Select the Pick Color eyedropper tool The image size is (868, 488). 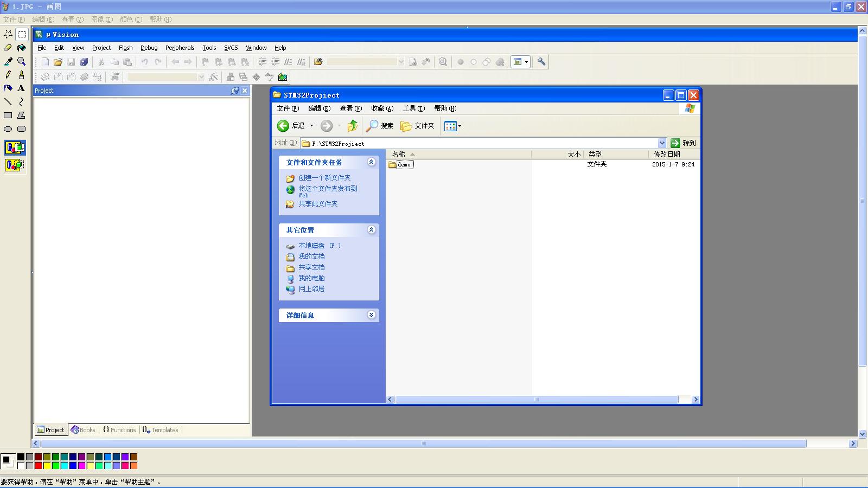pyautogui.click(x=8, y=61)
